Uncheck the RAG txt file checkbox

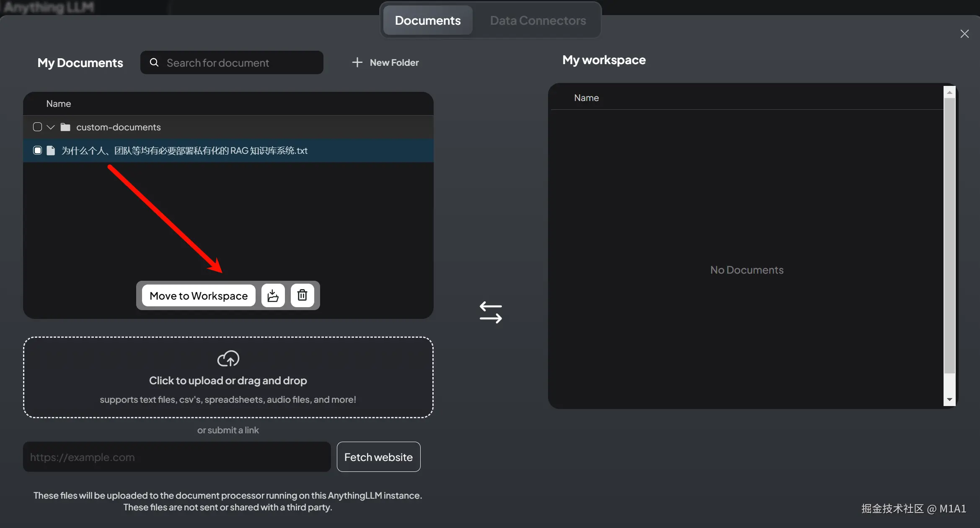pos(37,150)
